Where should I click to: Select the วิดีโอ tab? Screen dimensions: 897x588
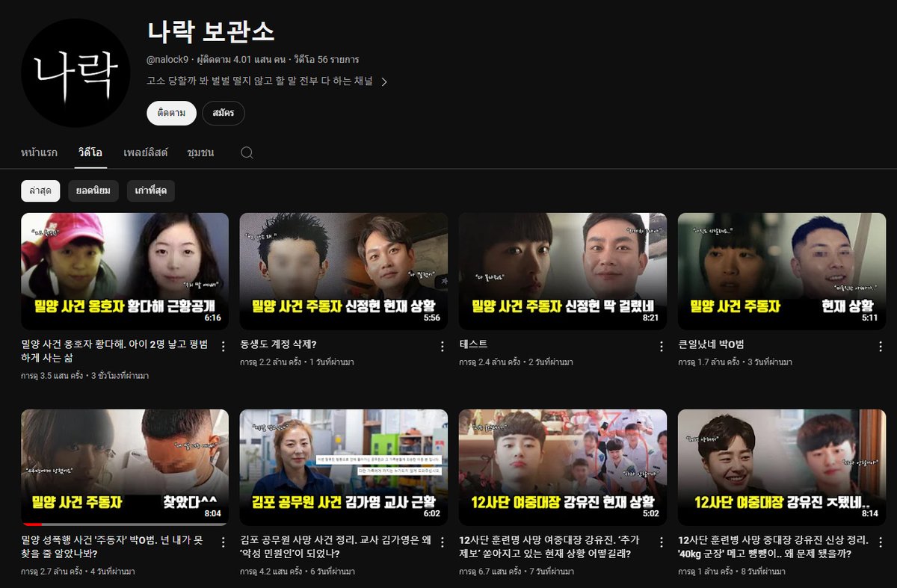coord(90,152)
